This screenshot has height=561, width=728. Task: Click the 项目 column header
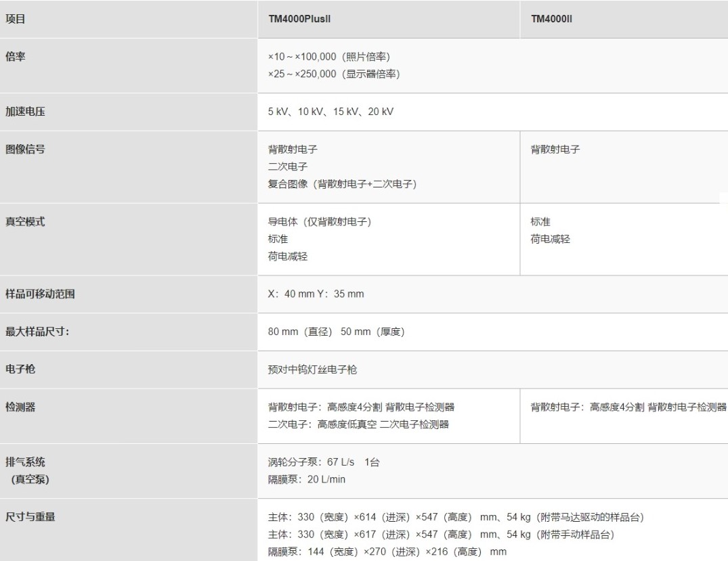point(16,19)
